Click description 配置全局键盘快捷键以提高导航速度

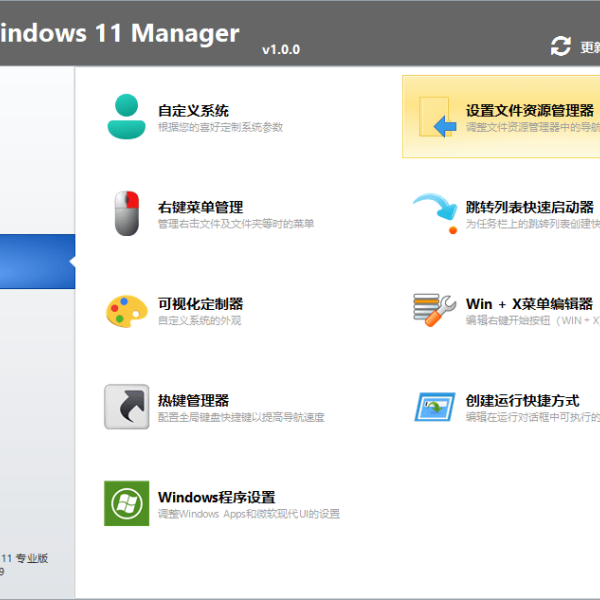click(241, 417)
